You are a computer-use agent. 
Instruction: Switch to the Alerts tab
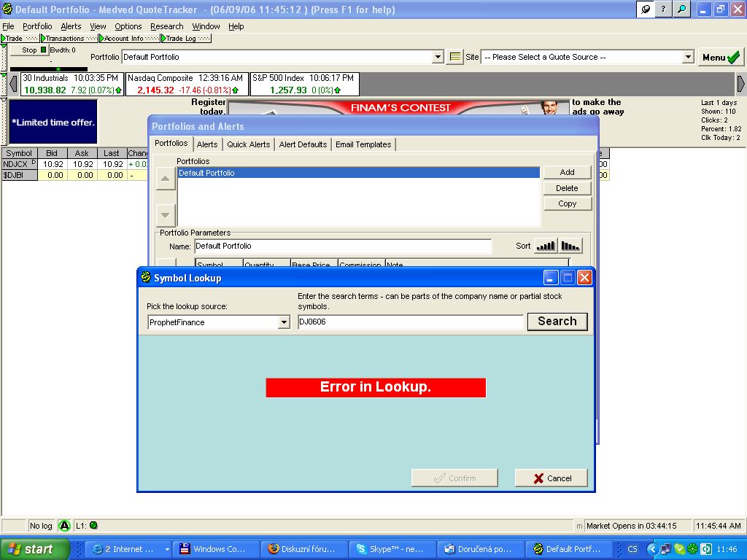pos(206,144)
